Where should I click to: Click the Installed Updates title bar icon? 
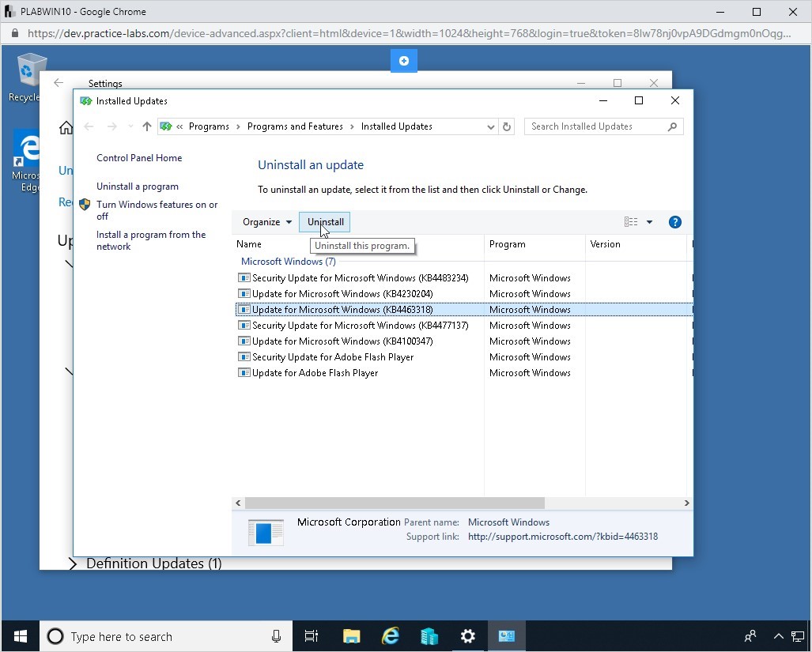(86, 101)
